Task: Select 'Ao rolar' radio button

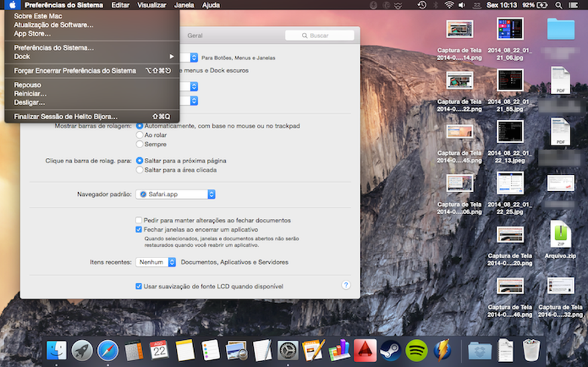Action: [139, 134]
